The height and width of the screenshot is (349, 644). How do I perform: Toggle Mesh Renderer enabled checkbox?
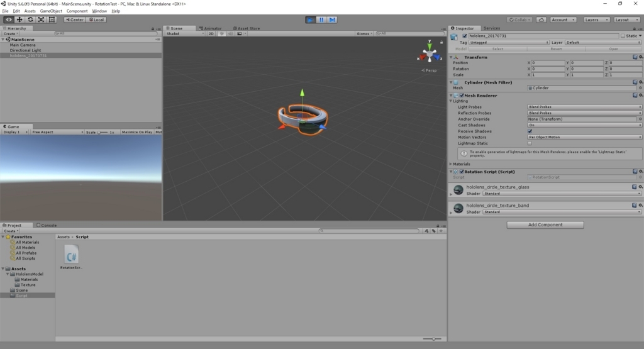click(462, 95)
